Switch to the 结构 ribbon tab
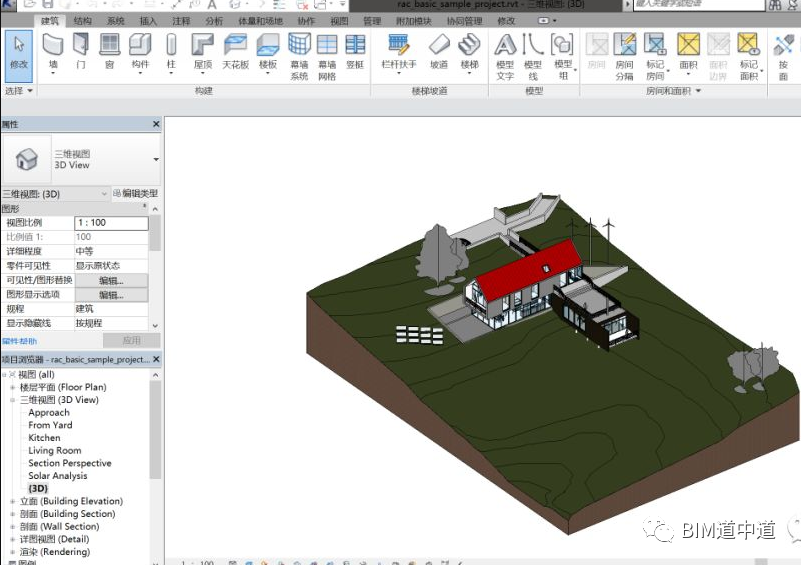Screen dimensions: 801x565 coord(82,21)
